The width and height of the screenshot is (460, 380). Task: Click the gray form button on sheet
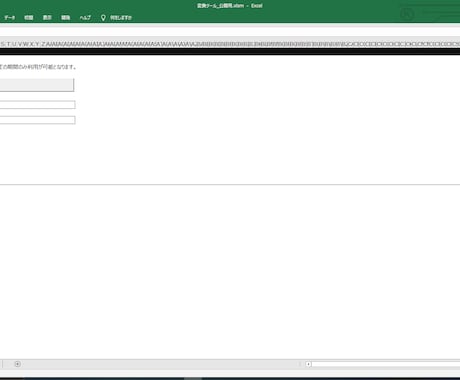[37, 85]
